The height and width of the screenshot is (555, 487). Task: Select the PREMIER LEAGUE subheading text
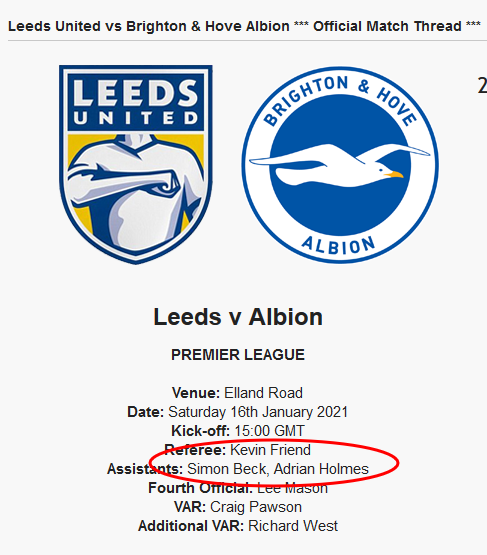[x=238, y=355]
